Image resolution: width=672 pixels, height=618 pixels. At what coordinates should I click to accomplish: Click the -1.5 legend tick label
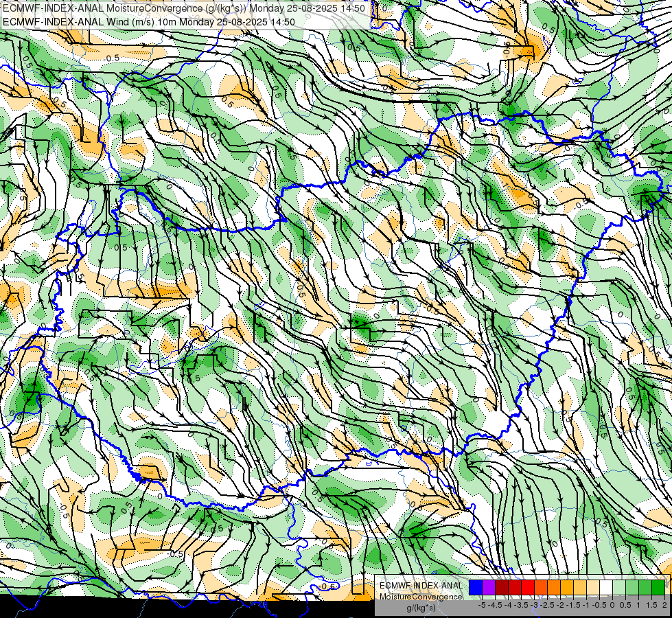(573, 605)
